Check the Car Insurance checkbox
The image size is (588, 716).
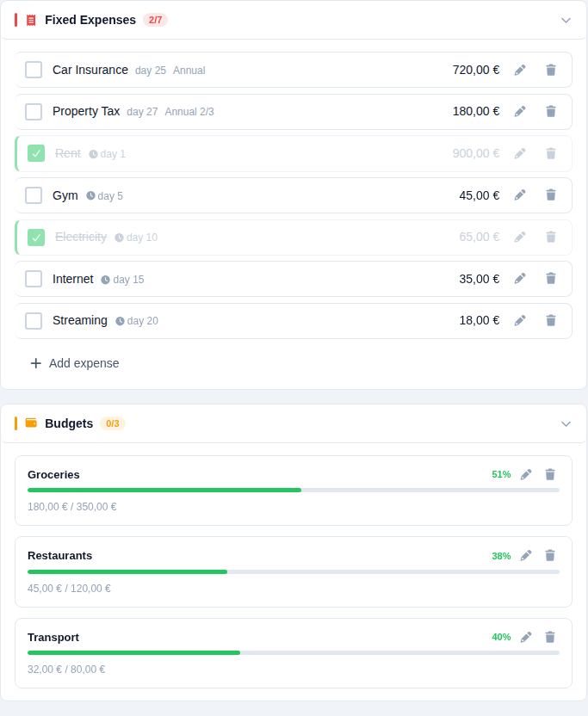coord(34,70)
